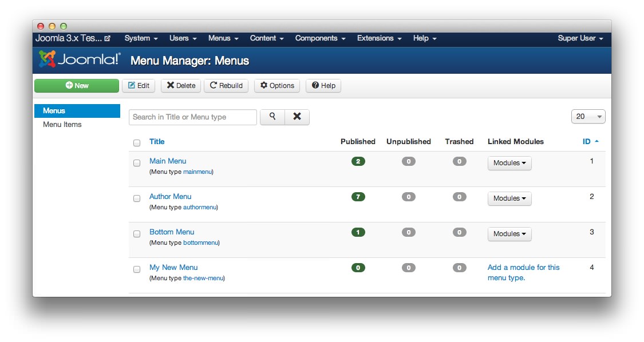The width and height of the screenshot is (644, 342).
Task: Open the Help toolbar icon
Action: pos(323,85)
